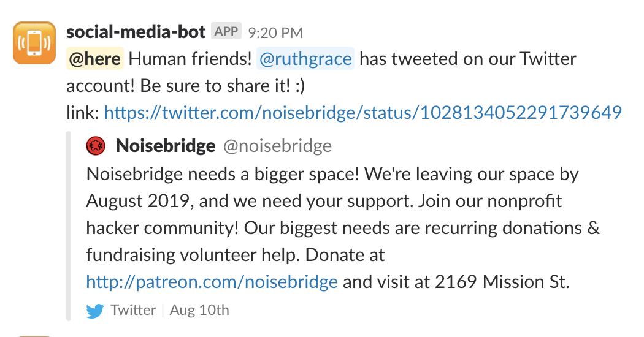This screenshot has height=337, width=644.
Task: Click the Aug 10th tweet date
Action: click(x=199, y=310)
